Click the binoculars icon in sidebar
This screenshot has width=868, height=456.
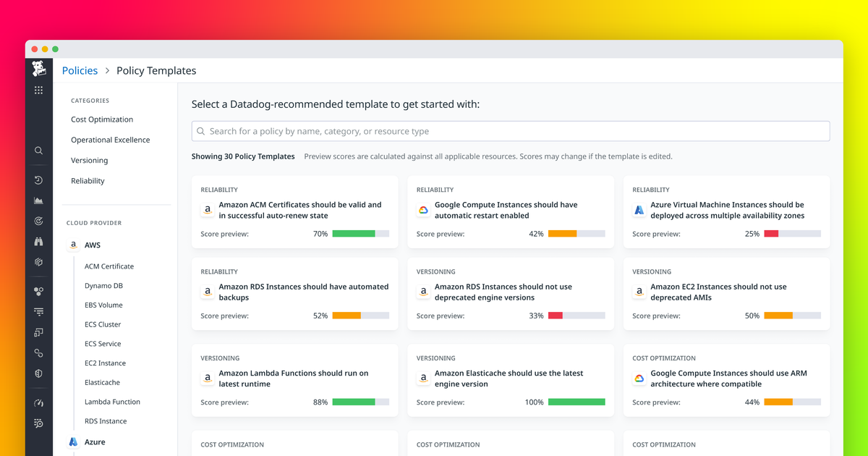click(39, 242)
